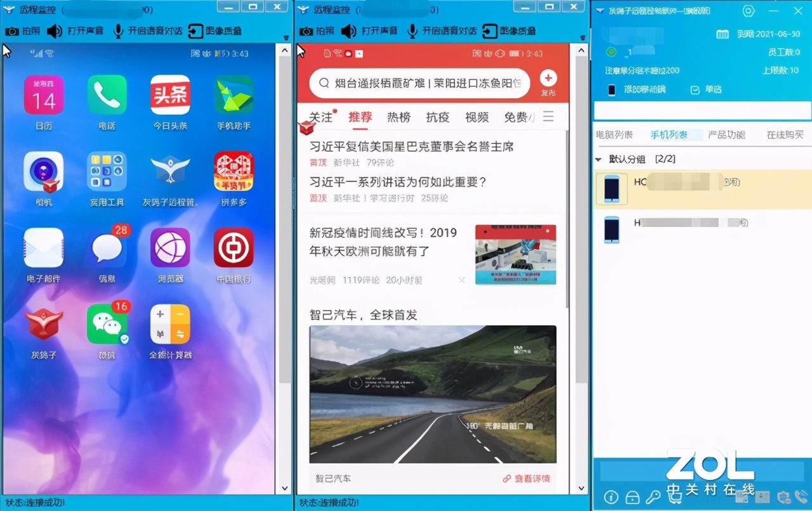Click the 添加被控端 button
Viewport: 812px width, 511px height.
(x=644, y=89)
